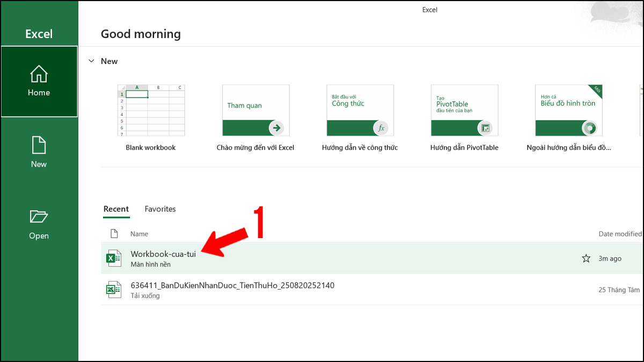Choose Open from the left sidebar
The image size is (644, 362).
pos(39,224)
